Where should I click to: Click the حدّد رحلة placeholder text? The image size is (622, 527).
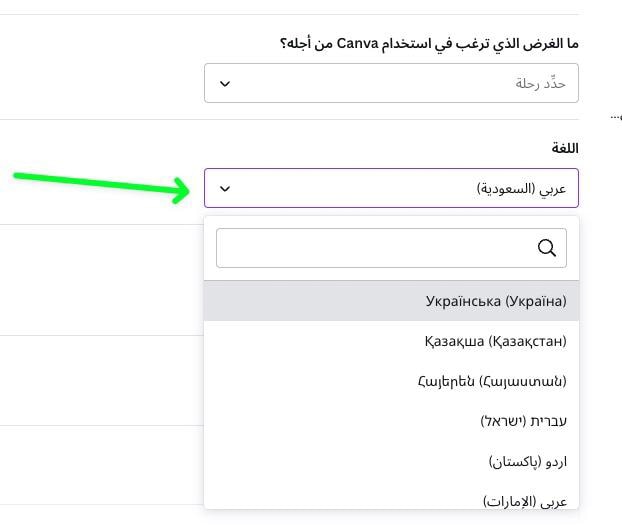pyautogui.click(x=540, y=83)
